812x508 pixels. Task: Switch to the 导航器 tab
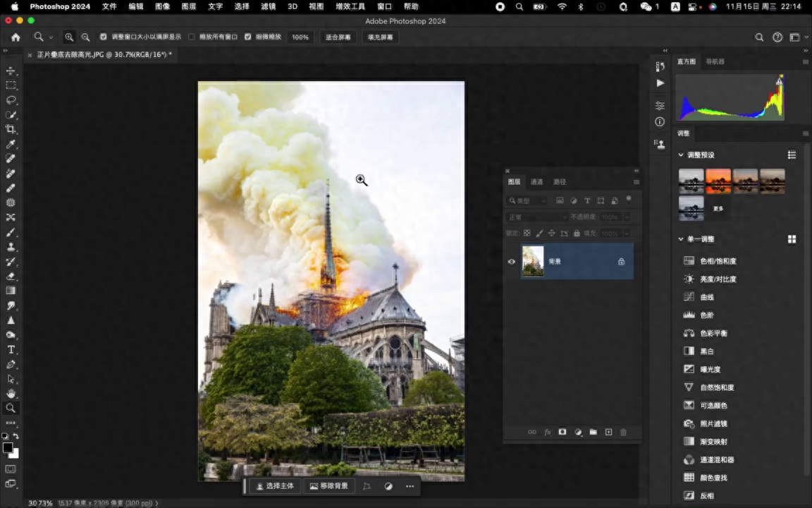click(x=715, y=61)
